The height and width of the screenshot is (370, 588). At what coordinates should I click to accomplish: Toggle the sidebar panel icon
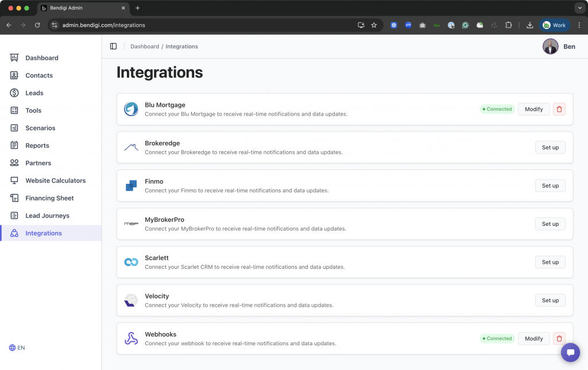[x=113, y=47]
